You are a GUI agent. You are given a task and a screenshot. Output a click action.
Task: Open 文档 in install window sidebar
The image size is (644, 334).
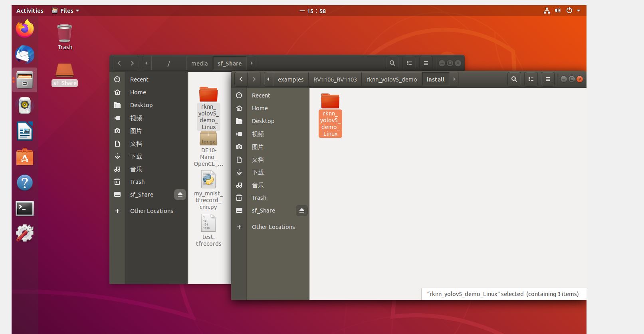(x=270, y=159)
